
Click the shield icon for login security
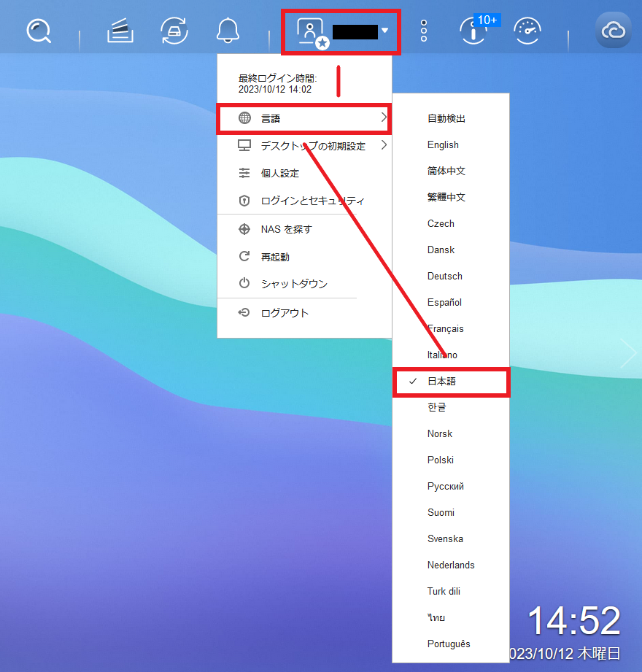point(244,201)
